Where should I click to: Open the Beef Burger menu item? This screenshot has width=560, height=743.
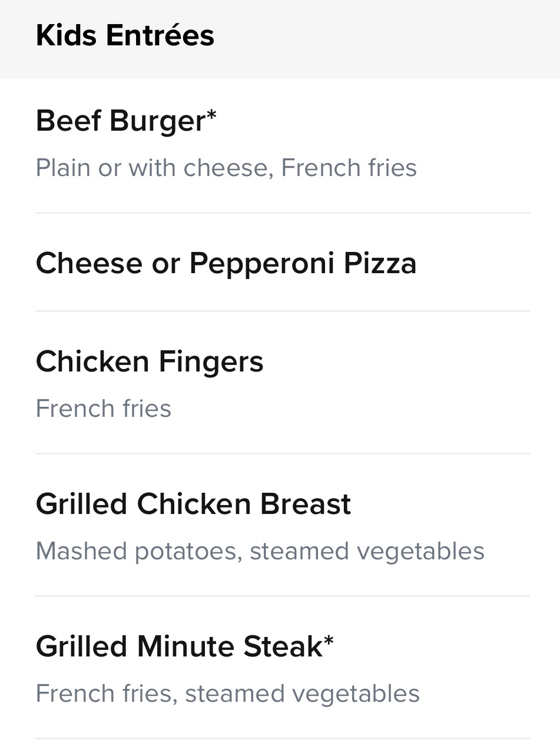[121, 121]
